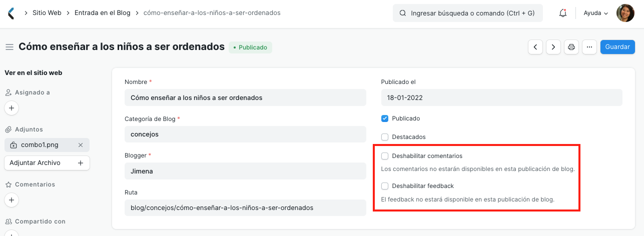Uncheck the Publicado checkbox

(x=385, y=118)
